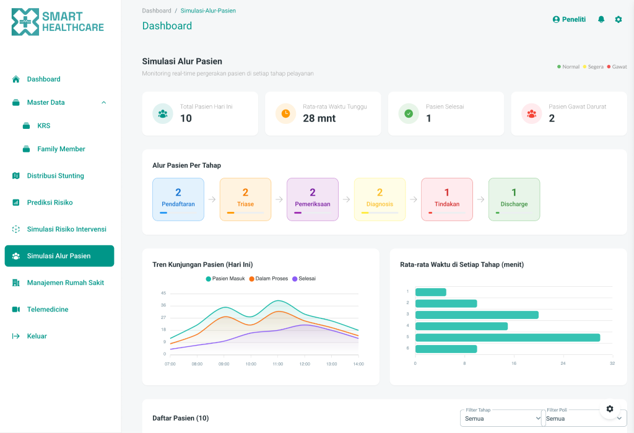
Task: Toggle the Dalam Proses chart legend
Action: [268, 279]
